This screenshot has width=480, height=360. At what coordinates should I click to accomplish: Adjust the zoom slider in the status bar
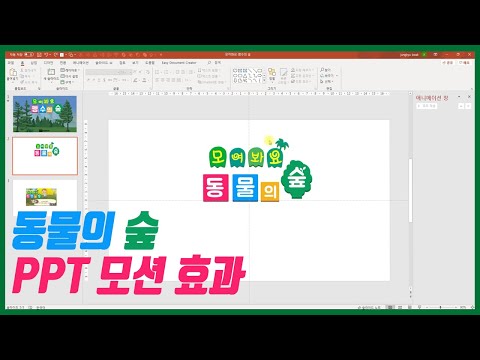tap(440, 307)
